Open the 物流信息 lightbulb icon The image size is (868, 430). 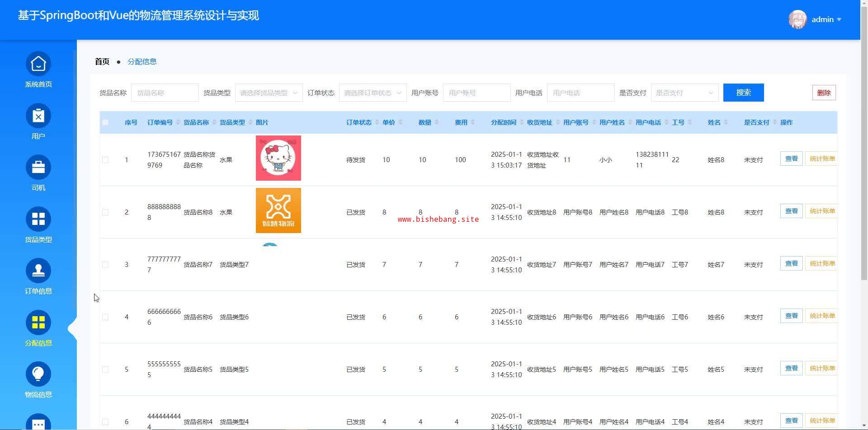[38, 374]
